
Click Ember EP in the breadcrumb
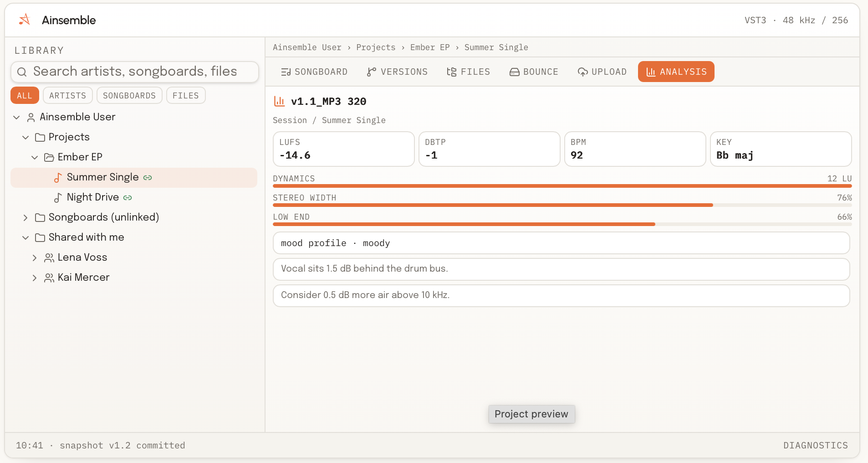(x=430, y=47)
